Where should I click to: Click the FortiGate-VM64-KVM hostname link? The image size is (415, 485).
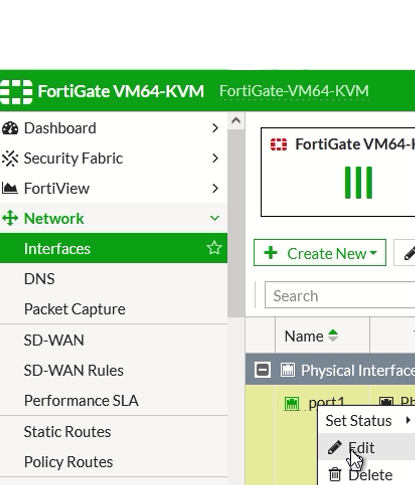(x=294, y=91)
